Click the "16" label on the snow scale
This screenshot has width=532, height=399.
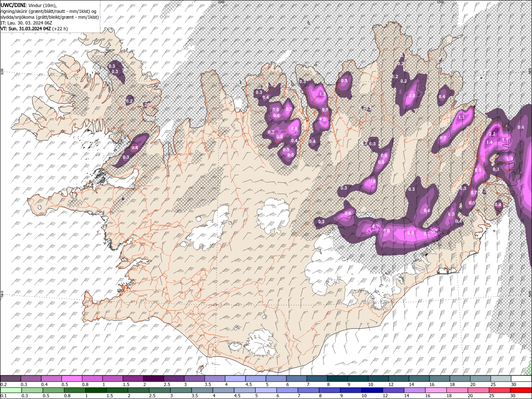click(432, 384)
